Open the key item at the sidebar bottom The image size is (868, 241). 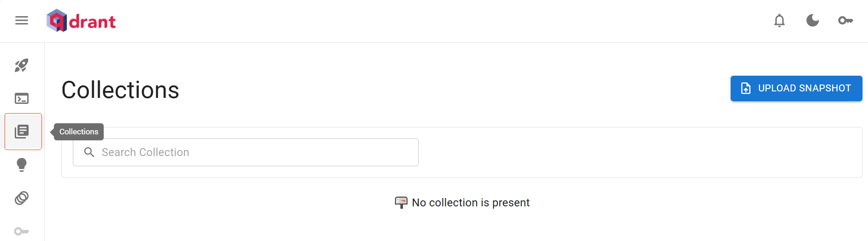tap(22, 231)
